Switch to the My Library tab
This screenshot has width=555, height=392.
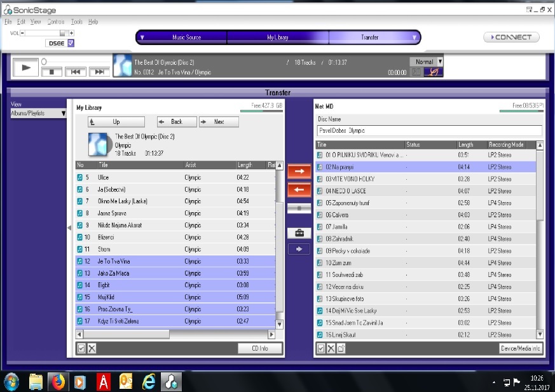click(278, 37)
